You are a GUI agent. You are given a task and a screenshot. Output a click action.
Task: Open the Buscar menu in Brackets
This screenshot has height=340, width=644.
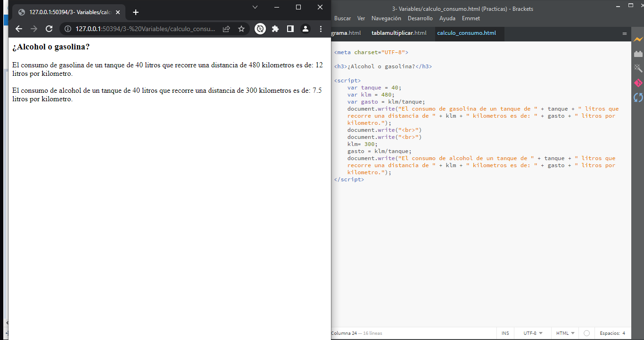tap(342, 18)
